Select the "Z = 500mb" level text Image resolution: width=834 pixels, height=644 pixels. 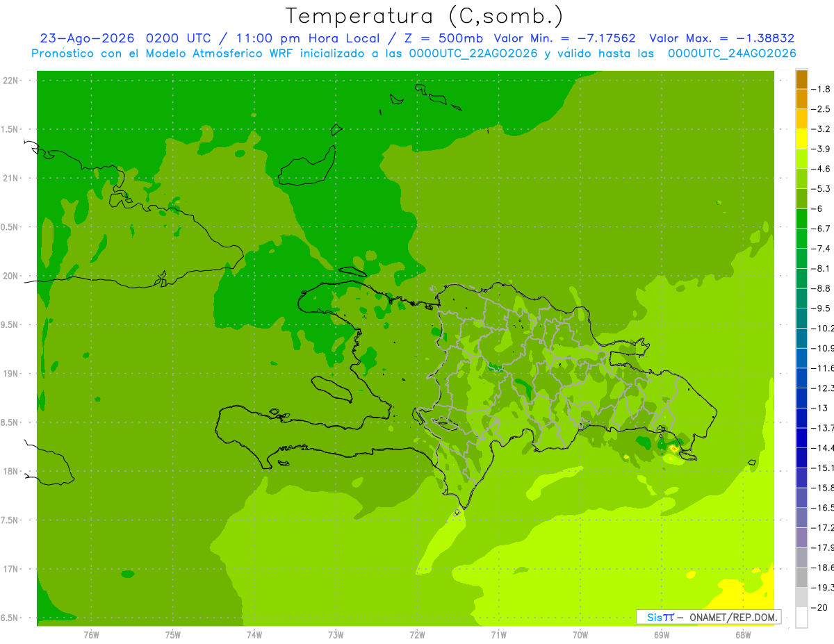(442, 38)
